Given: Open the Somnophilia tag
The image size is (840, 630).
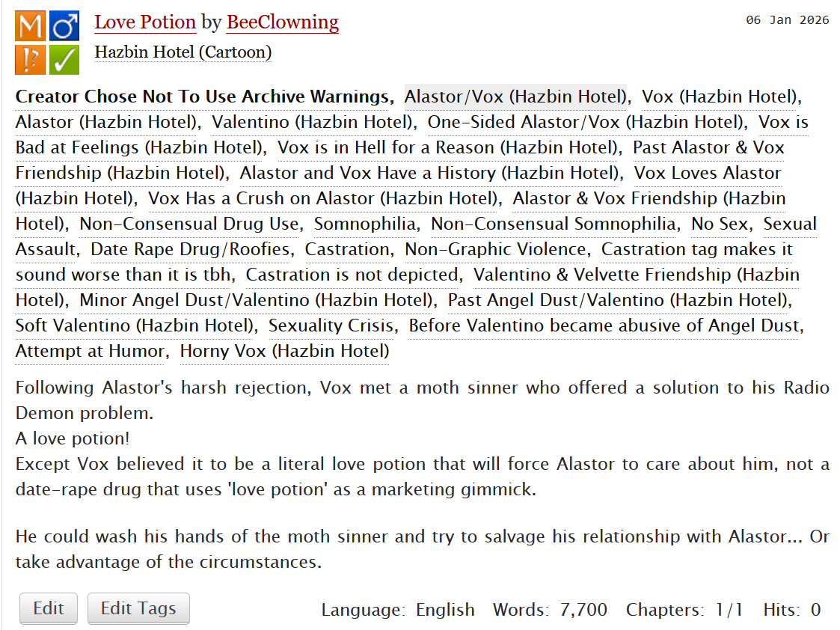Looking at the screenshot, I should (365, 224).
